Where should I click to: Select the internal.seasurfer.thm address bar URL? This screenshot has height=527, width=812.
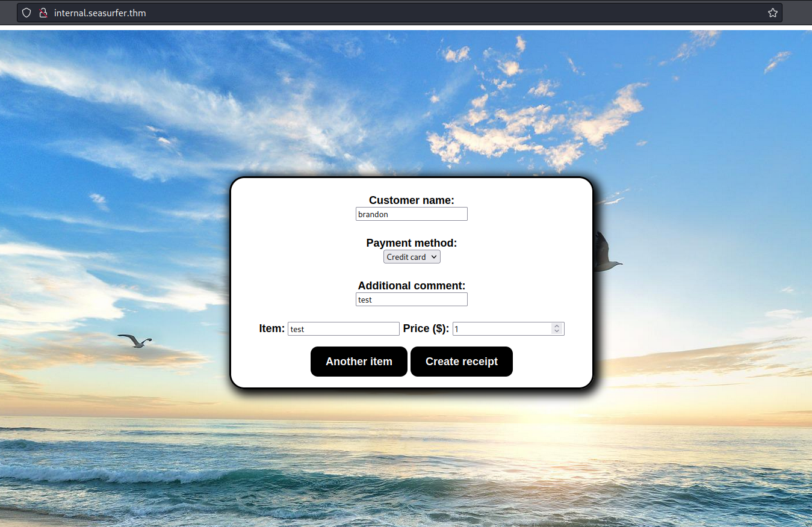[x=100, y=13]
